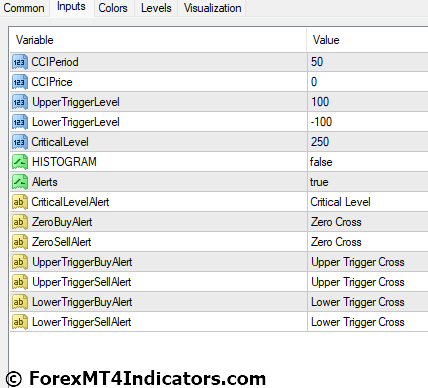Select the HISTOGRAM variable name
Image resolution: width=428 pixels, height=388 pixels.
tap(64, 162)
